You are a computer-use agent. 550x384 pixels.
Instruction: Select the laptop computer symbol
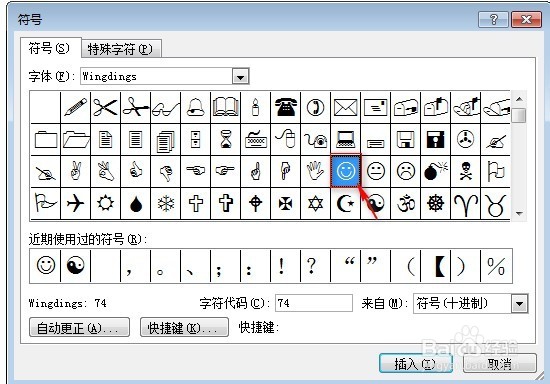pos(346,139)
